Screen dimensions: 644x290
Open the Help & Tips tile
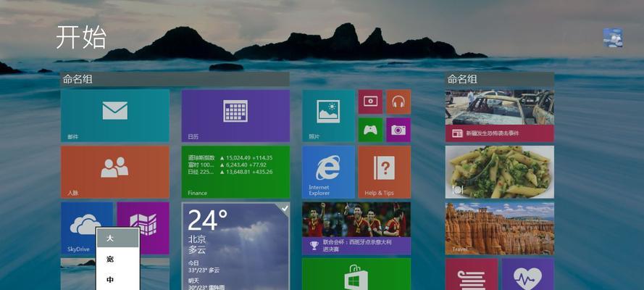(385, 172)
